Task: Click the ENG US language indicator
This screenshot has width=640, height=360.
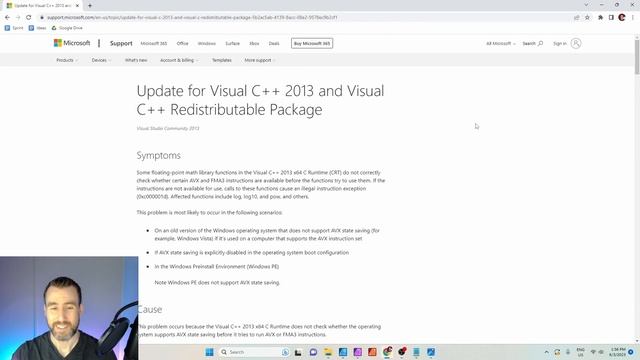Action: pos(580,352)
